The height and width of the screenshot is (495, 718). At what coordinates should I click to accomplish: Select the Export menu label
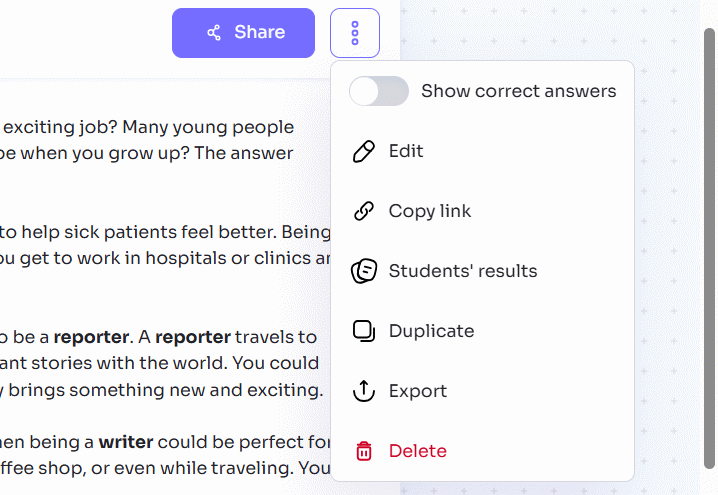[418, 391]
